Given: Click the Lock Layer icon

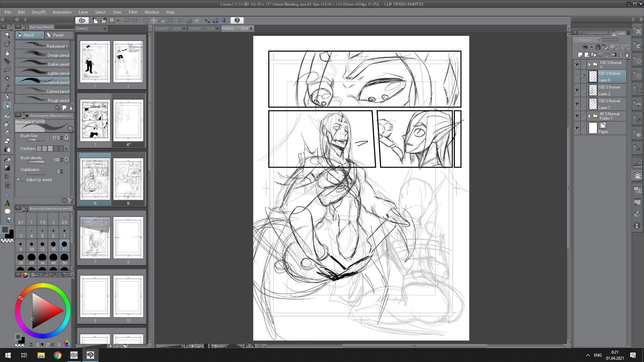Looking at the screenshot, I should 598,47.
